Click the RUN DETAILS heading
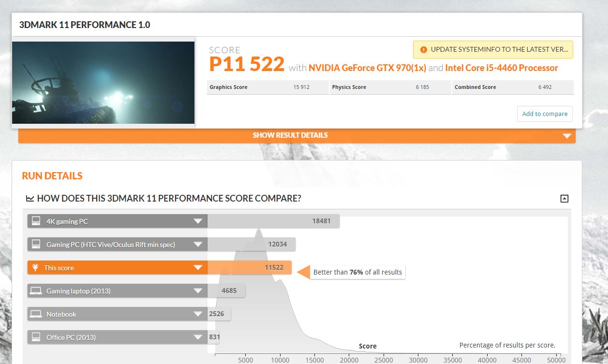 [52, 176]
